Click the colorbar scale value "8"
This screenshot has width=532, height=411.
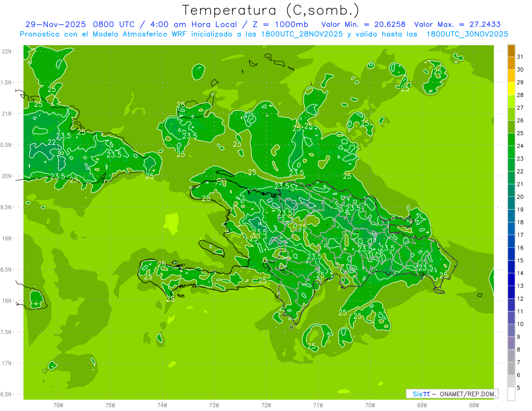[519, 349]
